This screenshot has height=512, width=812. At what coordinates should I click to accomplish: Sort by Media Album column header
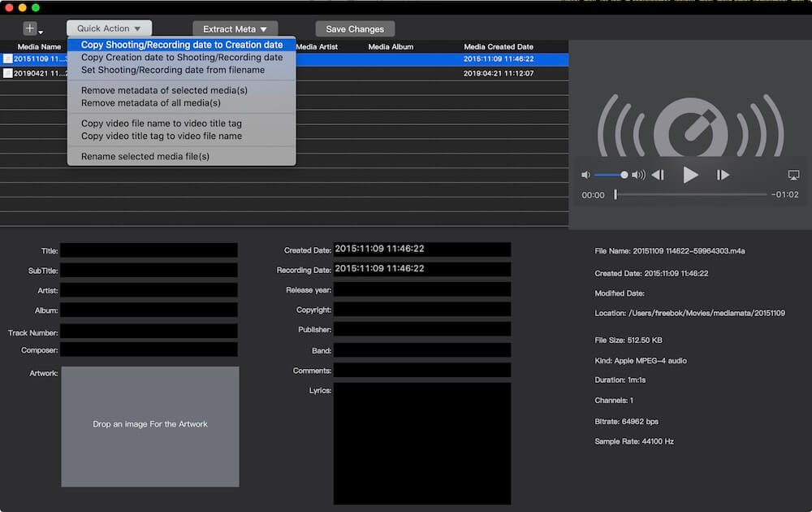point(391,46)
